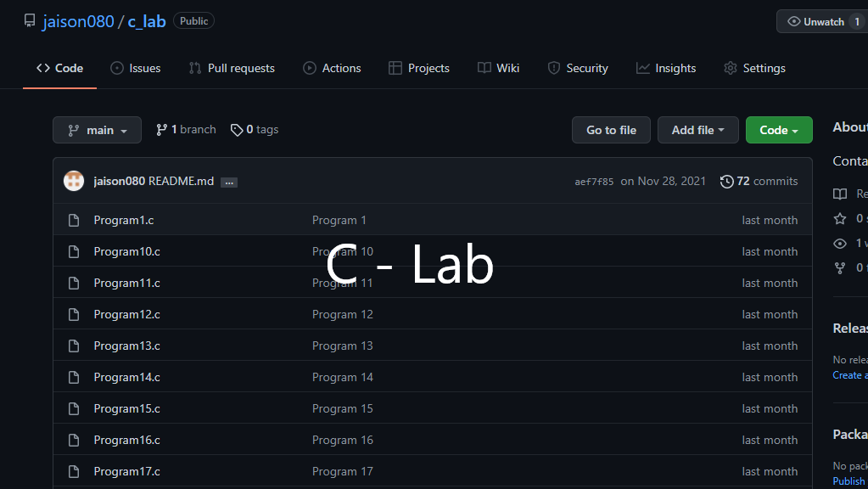Screen dimensions: 868x489
Task: Open the Pull requests tab
Action: pos(232,68)
